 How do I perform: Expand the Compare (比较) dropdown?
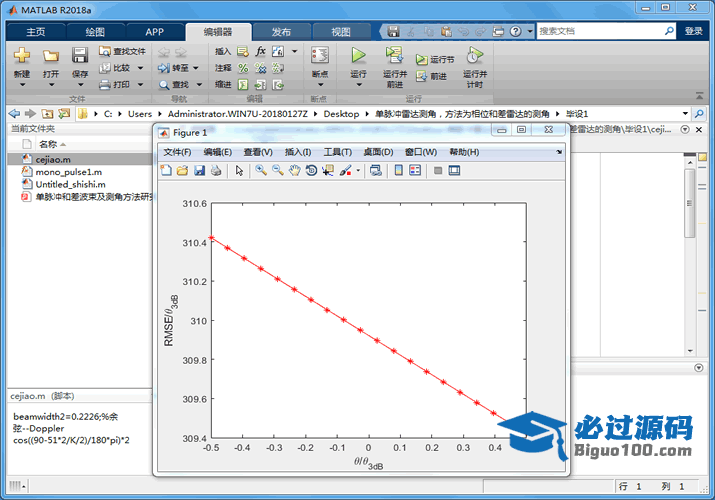click(x=140, y=68)
